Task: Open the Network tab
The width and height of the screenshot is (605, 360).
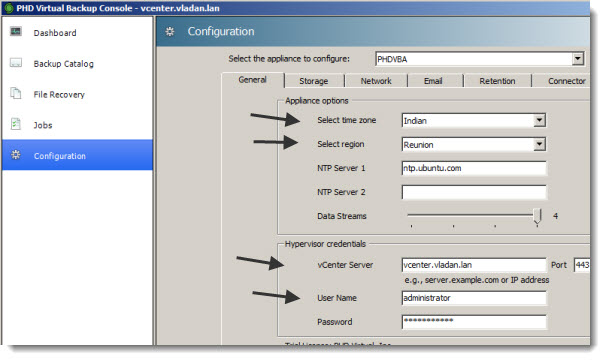Action: [x=376, y=81]
